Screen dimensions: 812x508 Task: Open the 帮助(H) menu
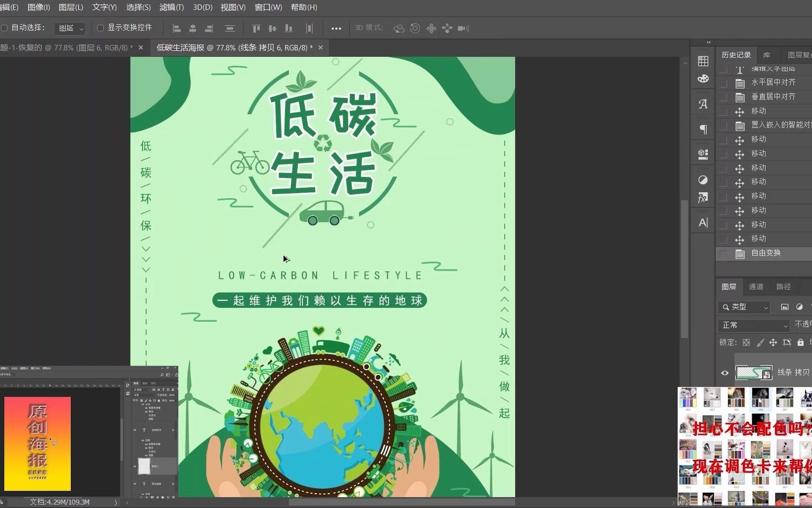point(304,7)
